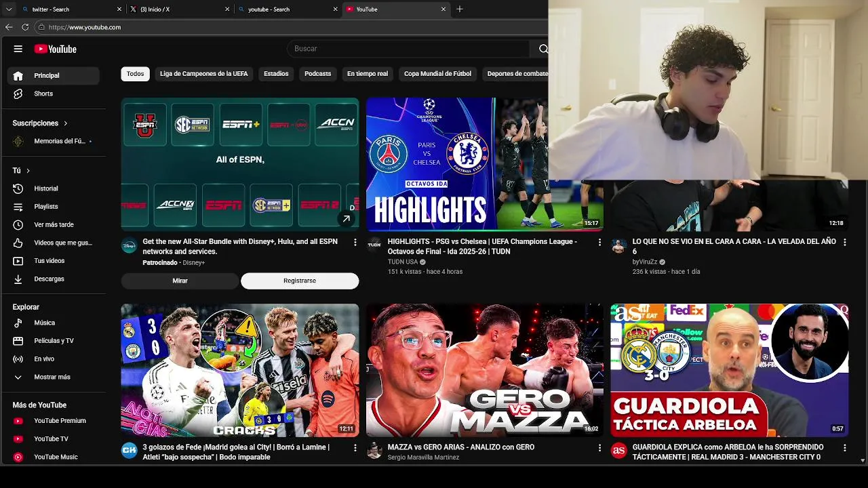Switch to the twitter - Search tab
868x488 pixels.
71,9
